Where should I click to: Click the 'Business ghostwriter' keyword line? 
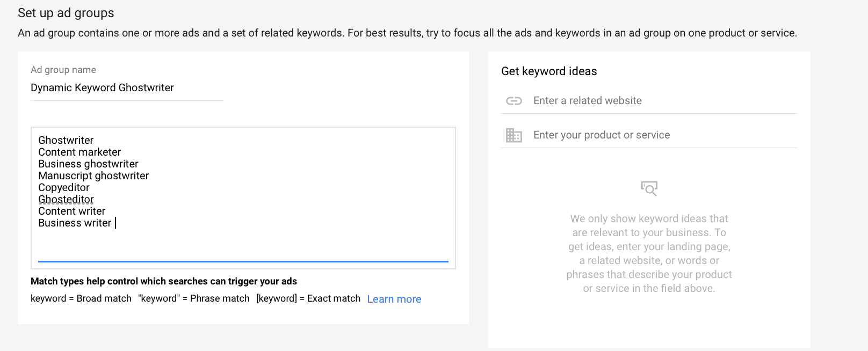(x=88, y=164)
